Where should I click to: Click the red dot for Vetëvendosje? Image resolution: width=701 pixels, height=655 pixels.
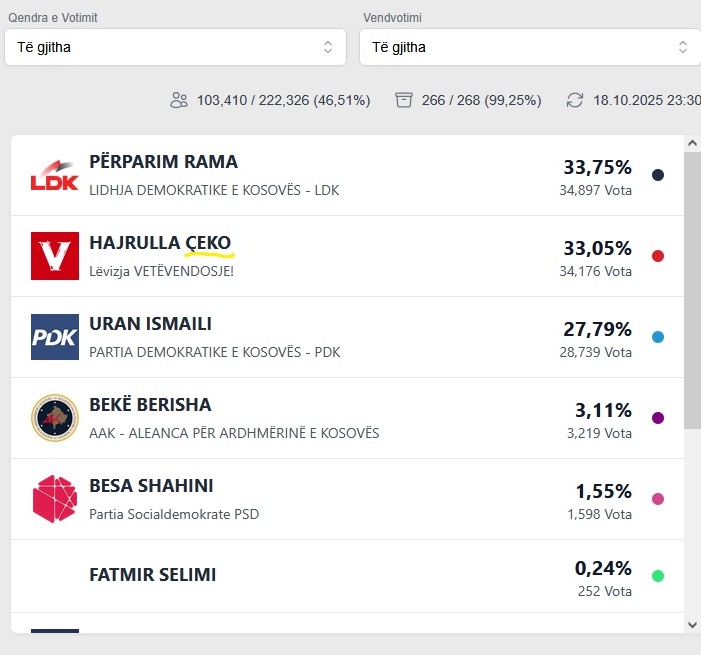[x=658, y=256]
